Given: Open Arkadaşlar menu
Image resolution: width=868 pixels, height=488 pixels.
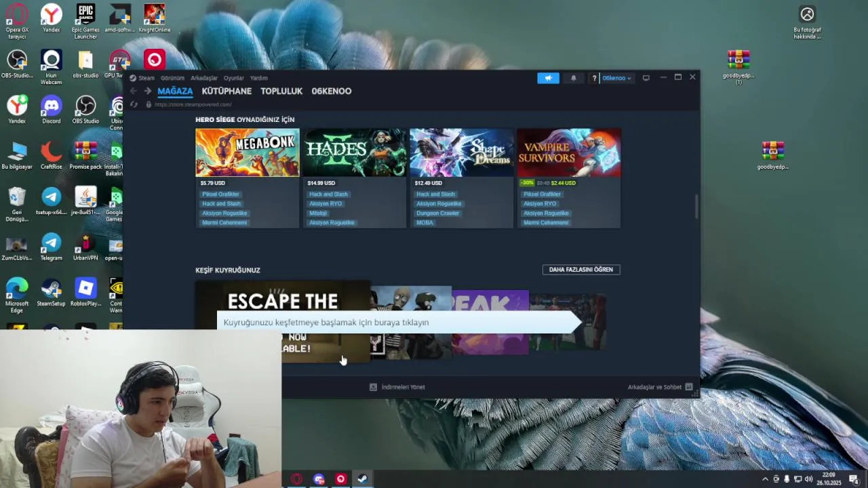Looking at the screenshot, I should point(204,78).
